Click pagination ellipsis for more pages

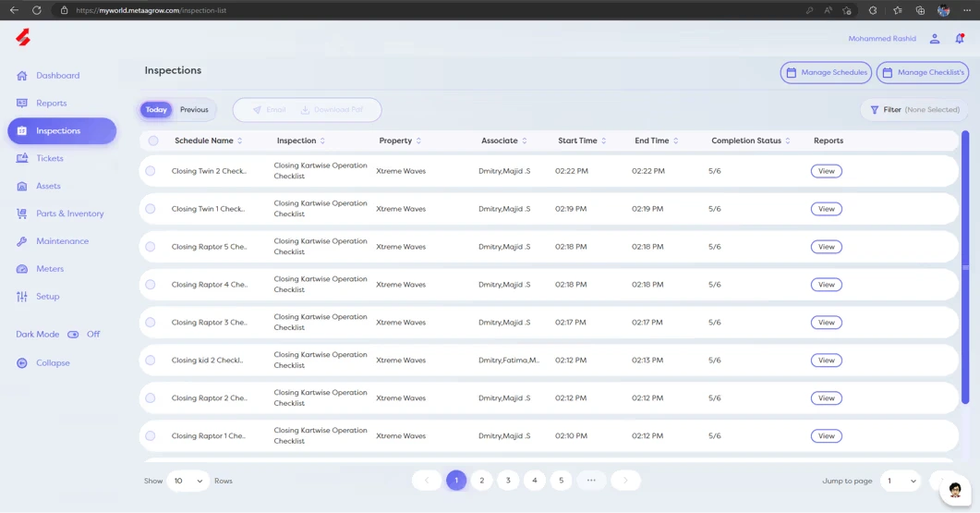coord(591,481)
